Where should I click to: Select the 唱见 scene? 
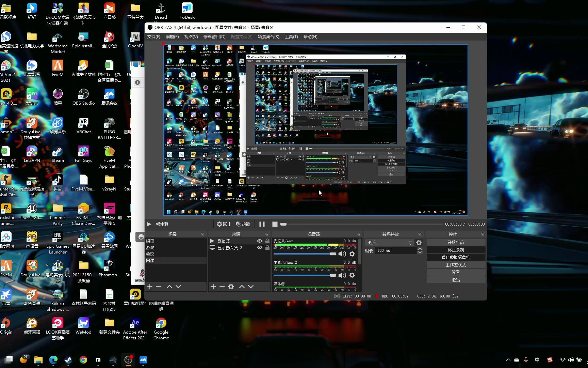[x=176, y=241]
